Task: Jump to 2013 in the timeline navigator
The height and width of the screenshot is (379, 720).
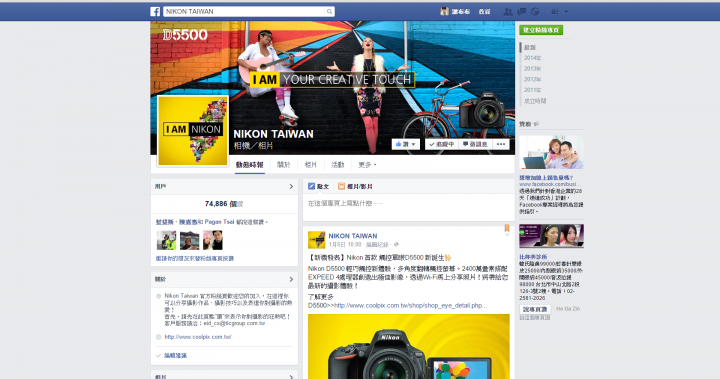Action: pyautogui.click(x=533, y=68)
